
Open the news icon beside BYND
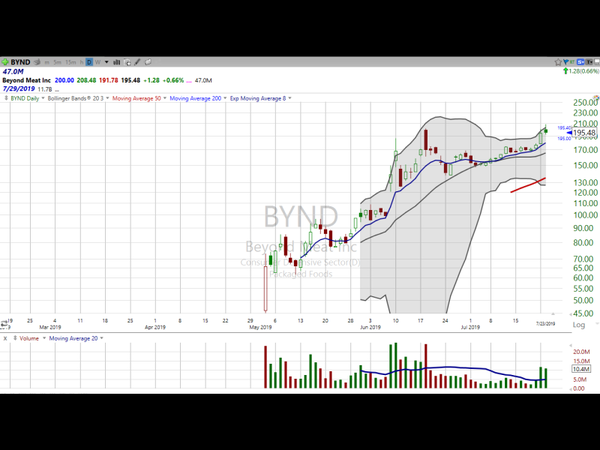point(37,62)
